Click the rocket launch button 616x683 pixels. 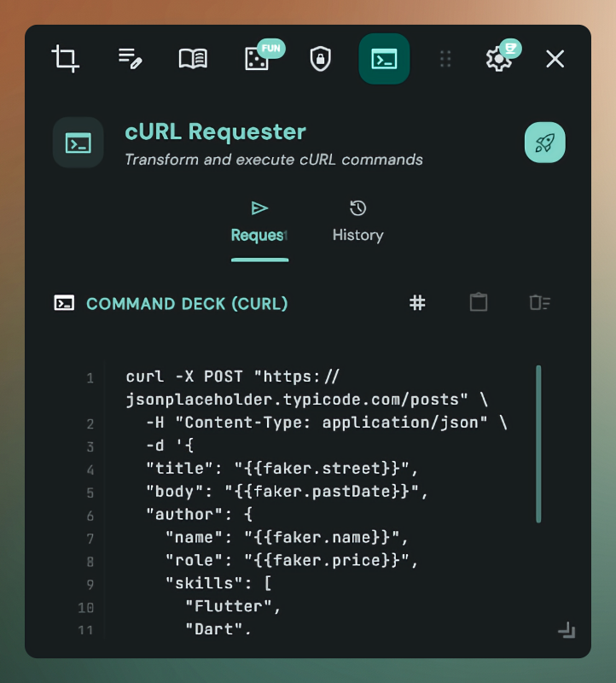(x=544, y=143)
